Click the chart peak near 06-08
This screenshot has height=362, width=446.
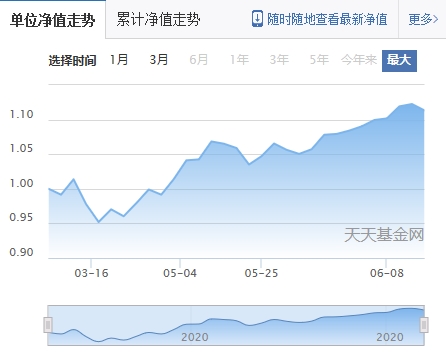point(412,104)
